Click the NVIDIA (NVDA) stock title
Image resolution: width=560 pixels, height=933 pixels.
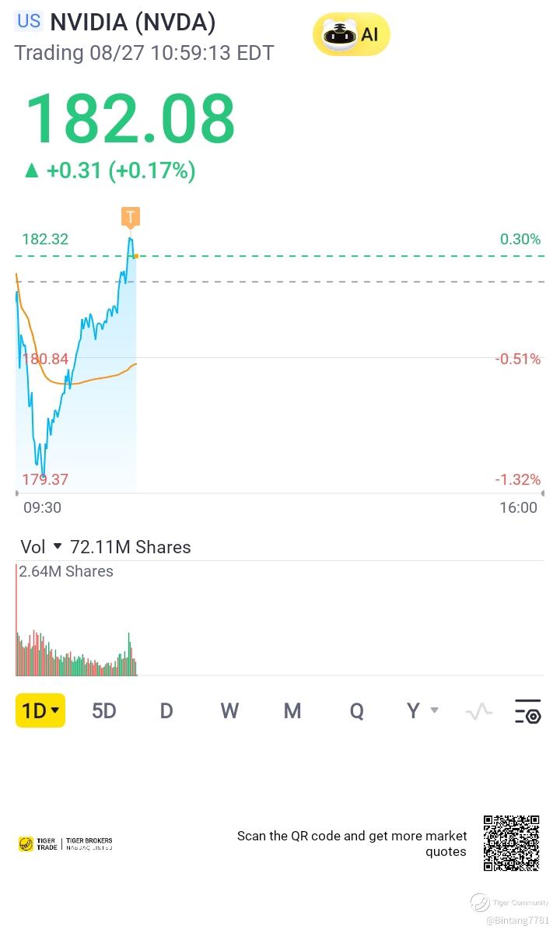click(132, 23)
